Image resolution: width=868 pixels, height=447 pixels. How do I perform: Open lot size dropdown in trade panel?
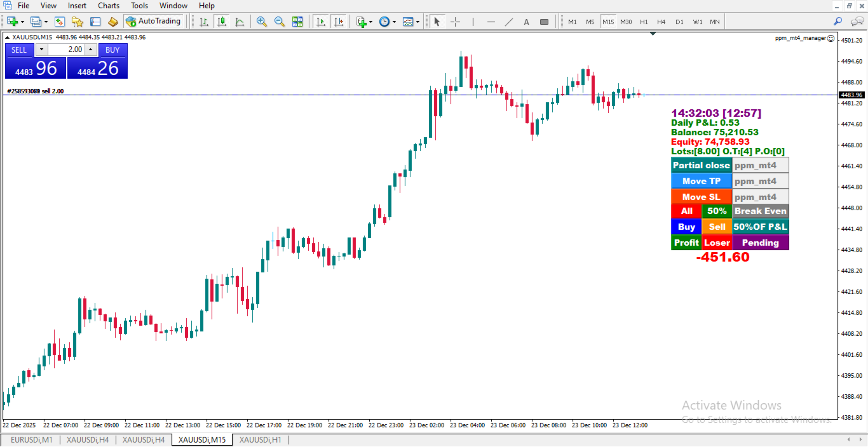(41, 50)
